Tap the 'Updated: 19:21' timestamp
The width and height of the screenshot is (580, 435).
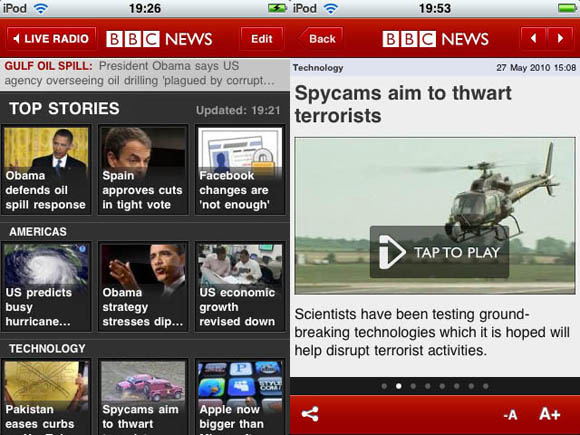pos(238,110)
